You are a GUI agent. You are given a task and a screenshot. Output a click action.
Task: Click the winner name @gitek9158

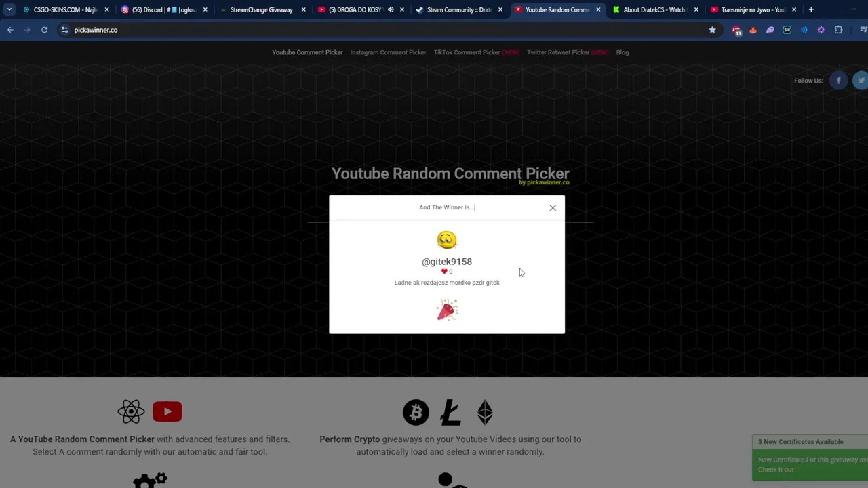(447, 262)
